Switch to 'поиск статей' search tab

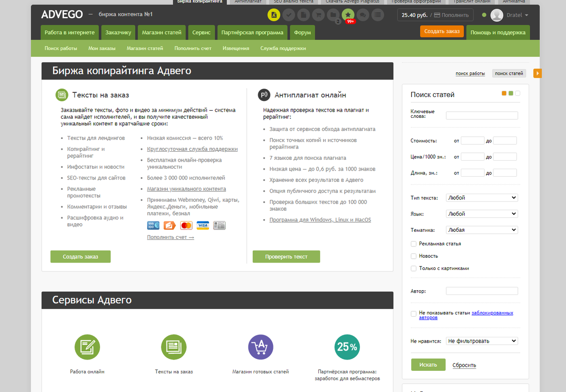[509, 73]
